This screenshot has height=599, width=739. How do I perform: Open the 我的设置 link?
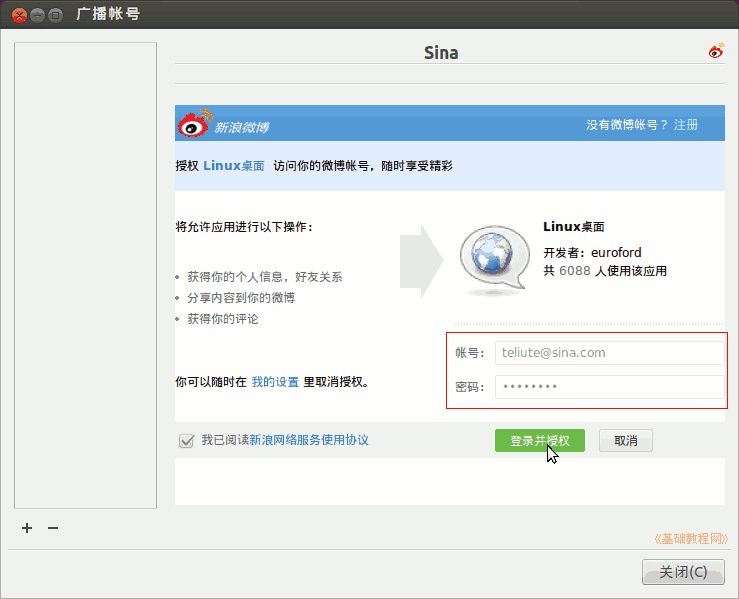coord(275,382)
